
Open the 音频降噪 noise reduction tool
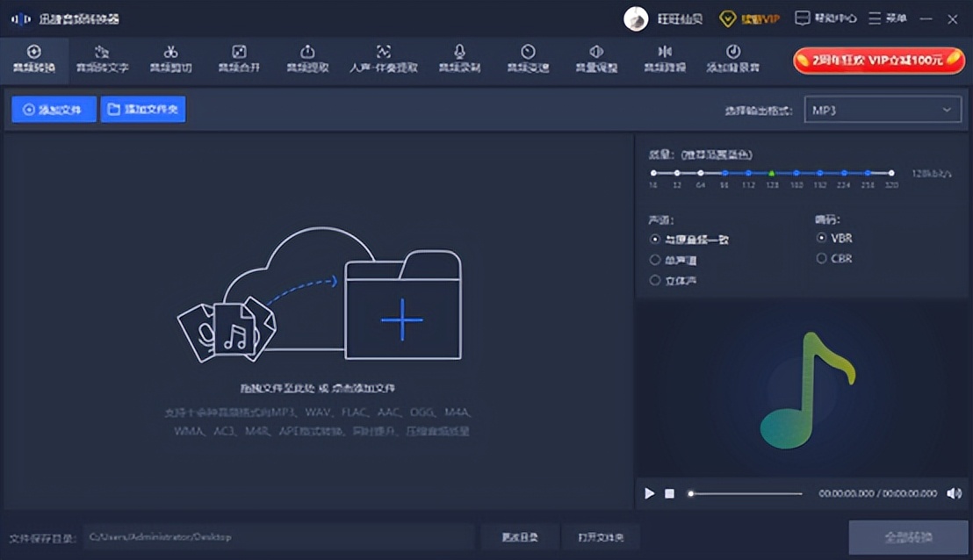pos(664,58)
